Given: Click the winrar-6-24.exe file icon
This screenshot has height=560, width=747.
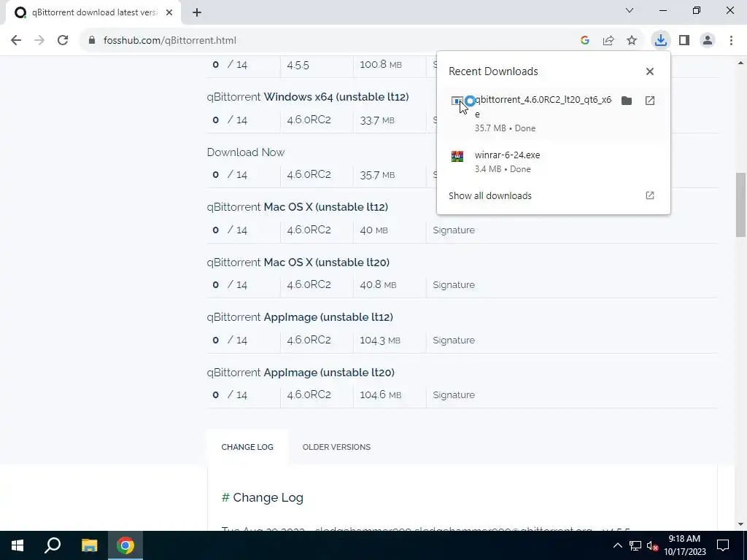Looking at the screenshot, I should (457, 156).
